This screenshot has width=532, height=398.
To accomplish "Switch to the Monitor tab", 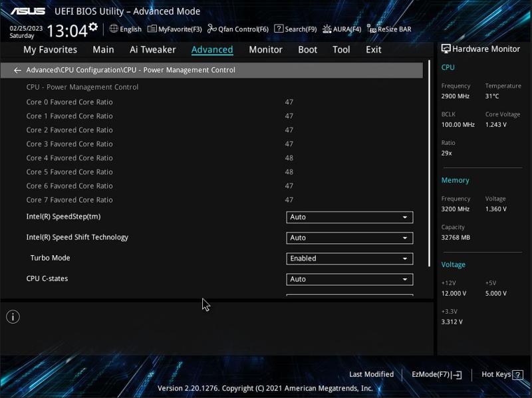I will 265,50.
